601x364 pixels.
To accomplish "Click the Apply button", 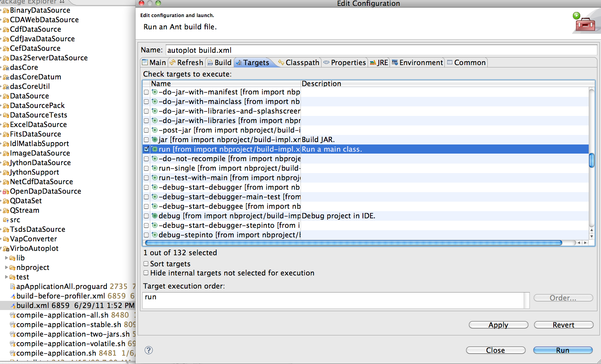I will click(498, 325).
